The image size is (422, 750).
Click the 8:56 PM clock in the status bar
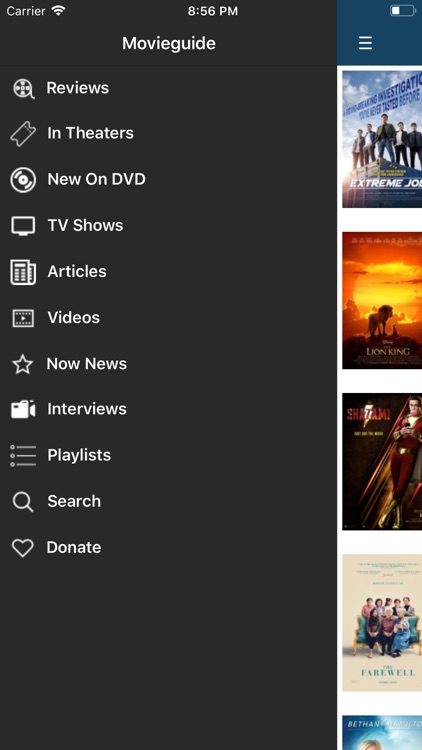coord(212,11)
